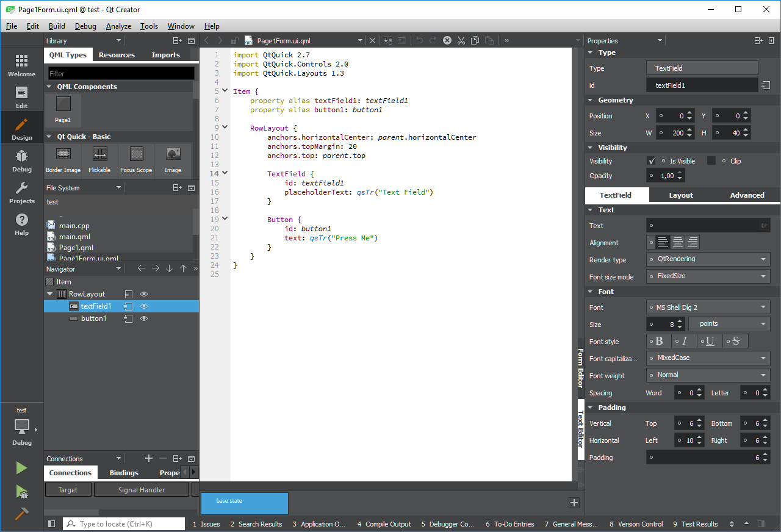This screenshot has height=532, width=781.
Task: Build project with the hammer icon
Action: (x=21, y=514)
